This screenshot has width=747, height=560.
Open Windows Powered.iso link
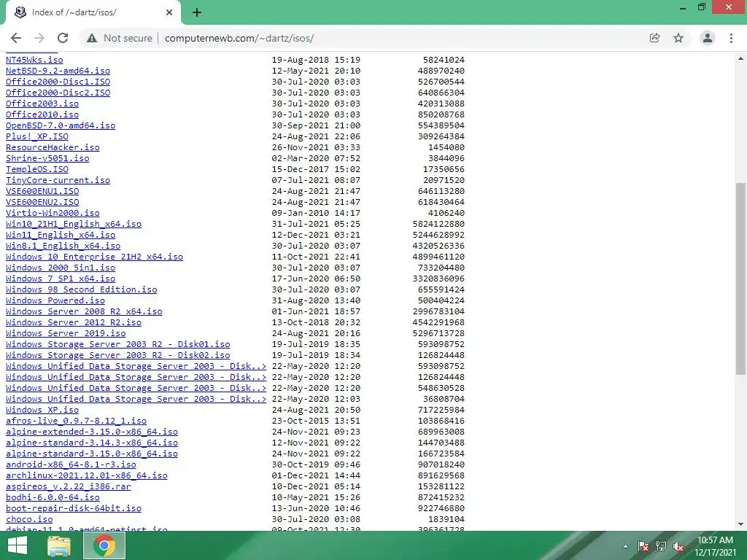[x=55, y=300]
